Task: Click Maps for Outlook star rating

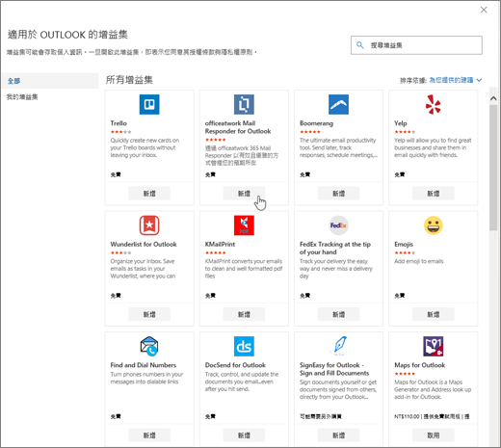Action: click(x=405, y=374)
